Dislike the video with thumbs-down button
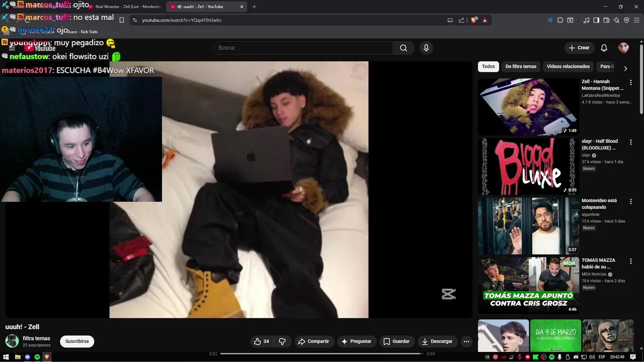 [x=282, y=341]
